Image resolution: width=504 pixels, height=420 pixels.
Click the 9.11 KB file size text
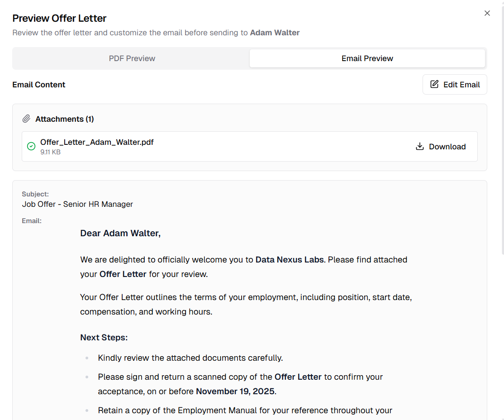pos(50,152)
